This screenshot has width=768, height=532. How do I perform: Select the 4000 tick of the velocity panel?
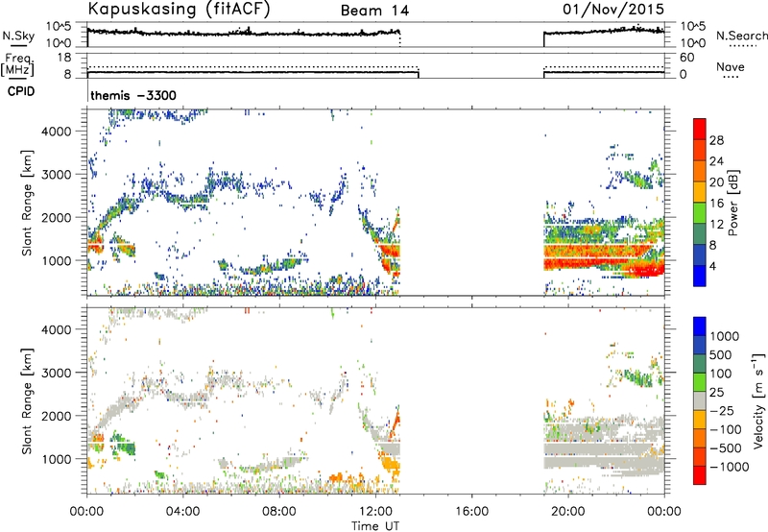(x=56, y=329)
